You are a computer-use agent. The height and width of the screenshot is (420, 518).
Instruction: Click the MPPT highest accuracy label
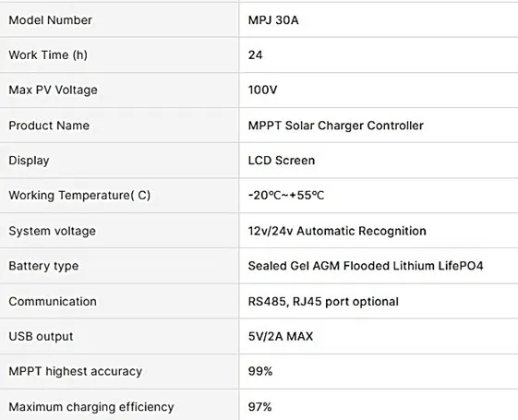click(76, 371)
